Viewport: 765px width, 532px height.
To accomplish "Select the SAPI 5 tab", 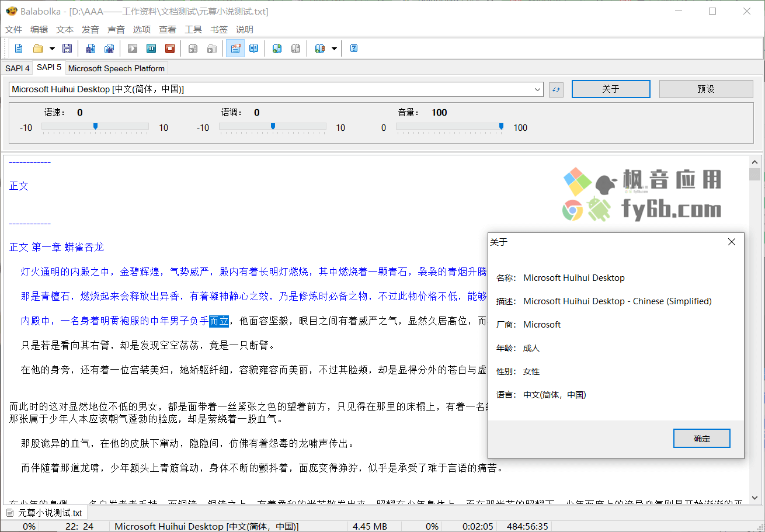I will click(x=49, y=67).
